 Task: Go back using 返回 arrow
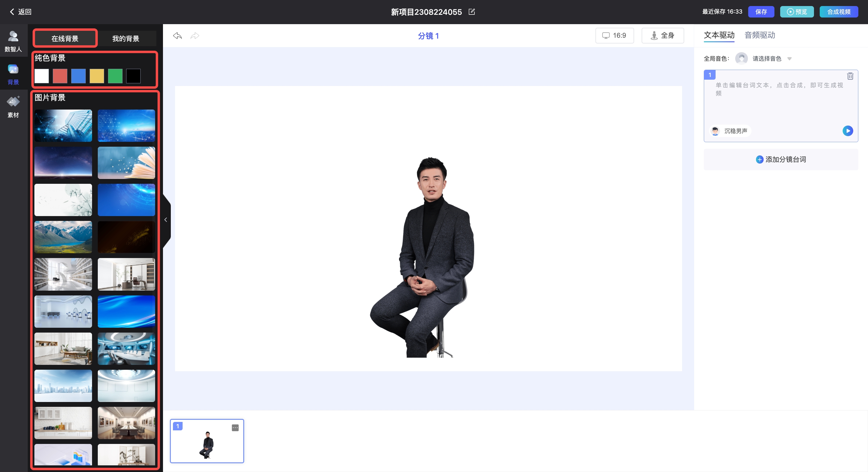[x=21, y=12]
